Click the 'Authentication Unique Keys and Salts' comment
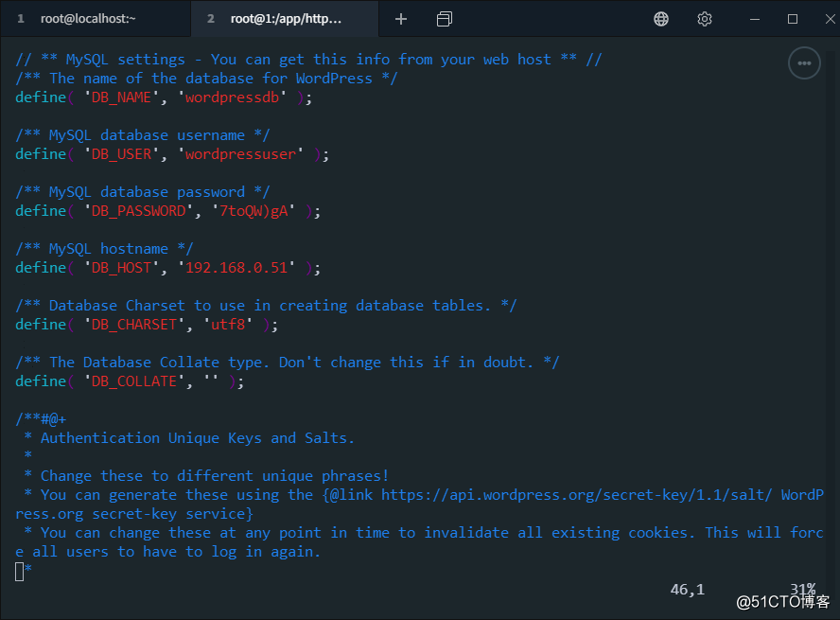The width and height of the screenshot is (840, 620). pos(197,438)
